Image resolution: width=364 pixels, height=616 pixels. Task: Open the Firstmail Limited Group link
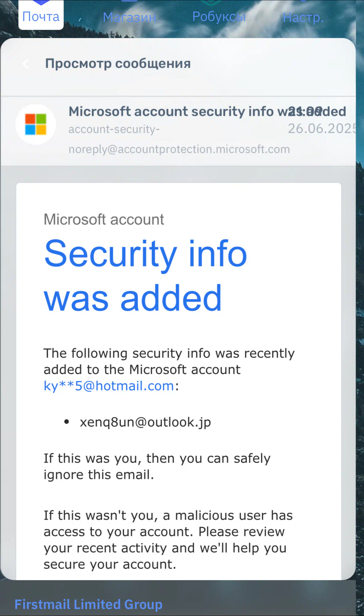[89, 604]
